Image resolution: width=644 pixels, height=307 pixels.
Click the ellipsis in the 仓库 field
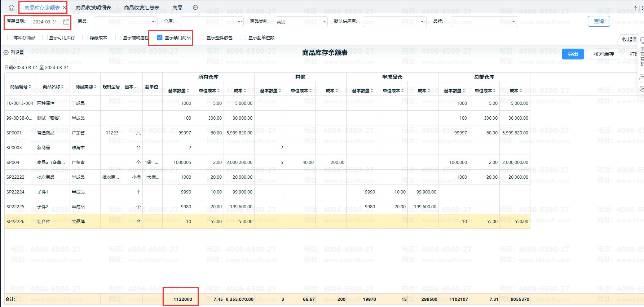[240, 22]
